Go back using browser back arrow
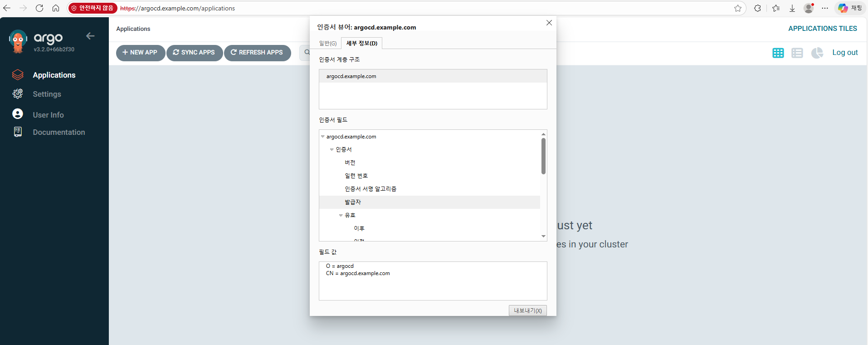The height and width of the screenshot is (345, 868). [x=7, y=8]
